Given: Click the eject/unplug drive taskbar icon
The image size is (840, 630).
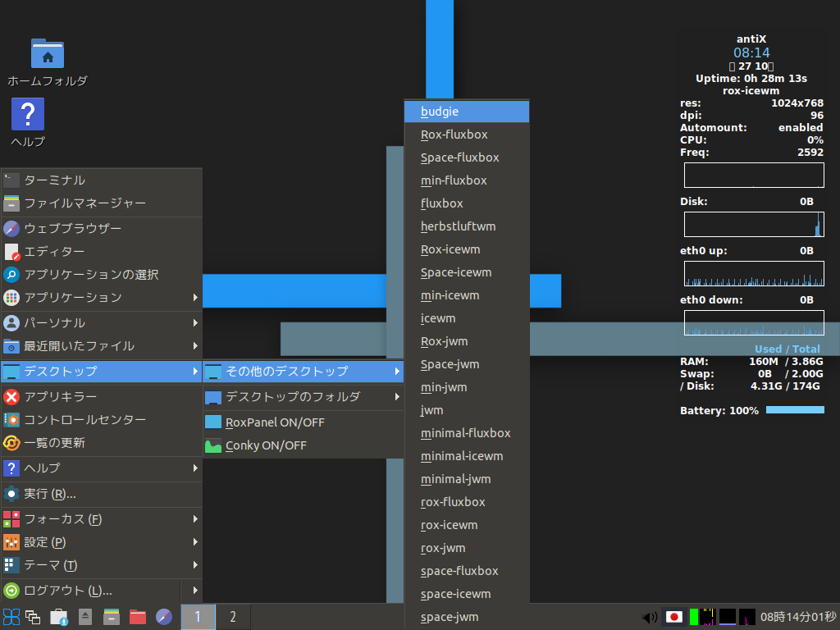Looking at the screenshot, I should [x=85, y=617].
